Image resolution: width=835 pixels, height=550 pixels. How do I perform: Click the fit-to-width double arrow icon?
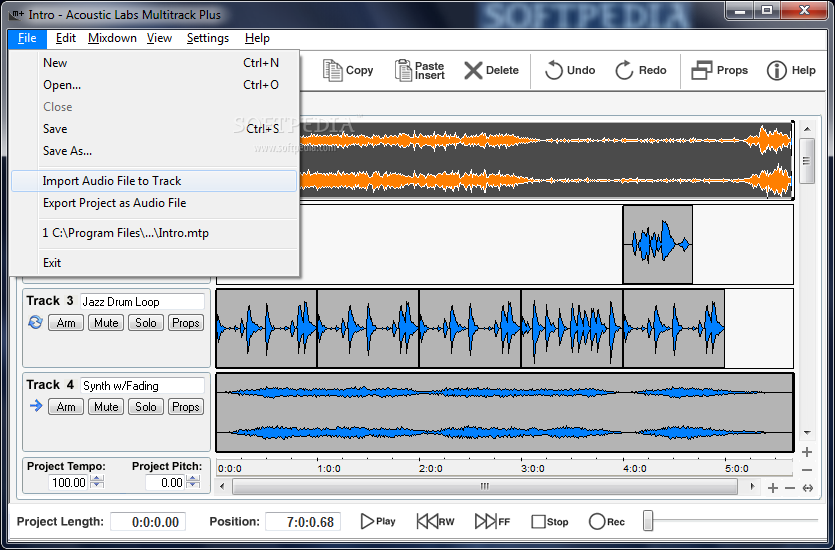(808, 488)
